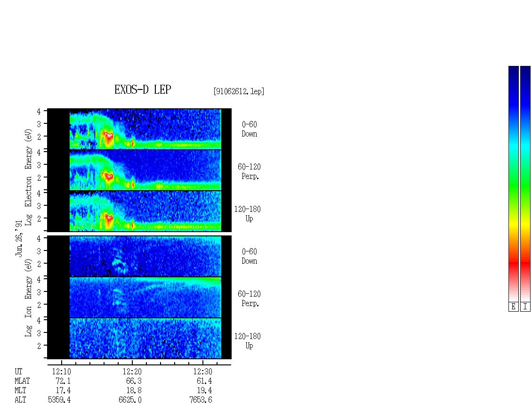
Task: Click the Jun. 26, '91 date label
Action: pos(19,238)
